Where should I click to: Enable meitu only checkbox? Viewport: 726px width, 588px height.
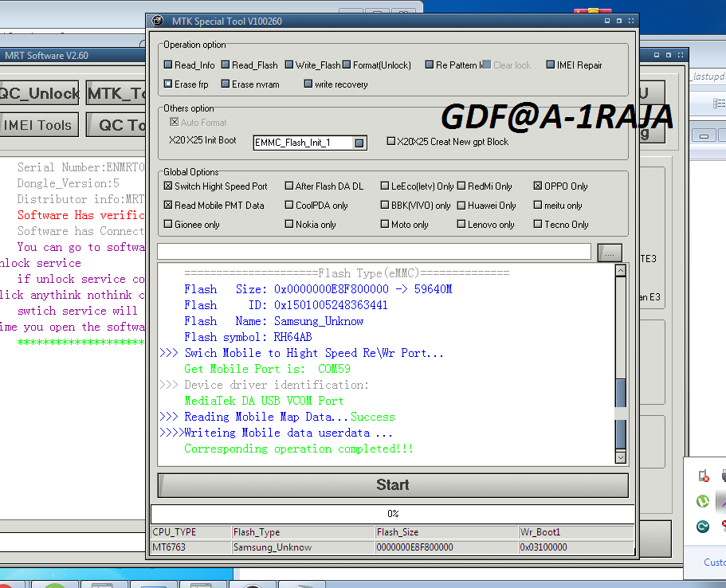[x=538, y=205]
